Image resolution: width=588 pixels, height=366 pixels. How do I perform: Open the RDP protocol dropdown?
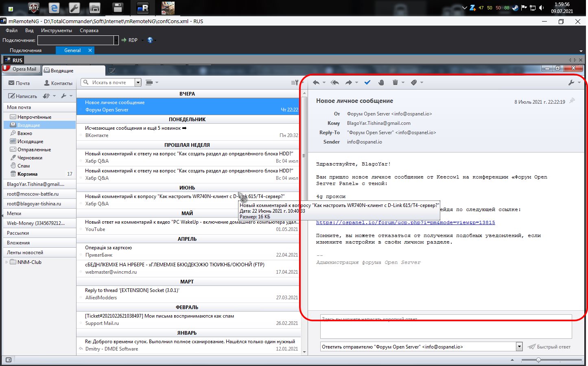click(142, 40)
